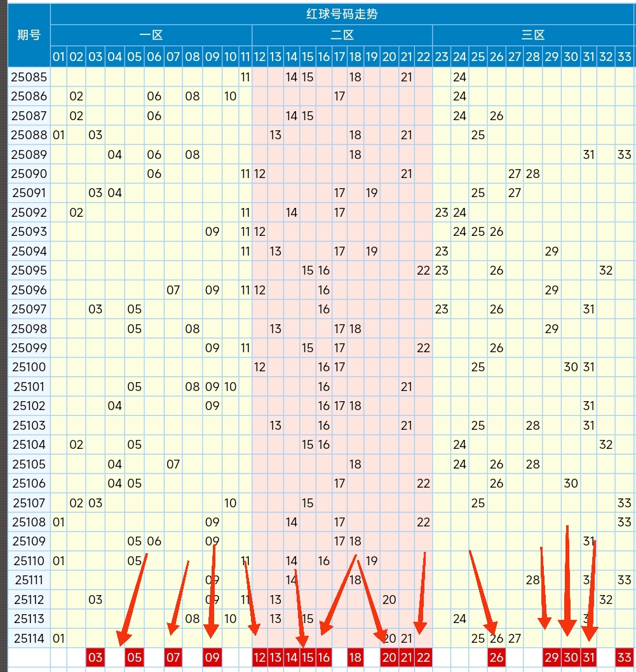The image size is (636, 672).
Task: Click number 30 in row 25100
Action: [x=571, y=367]
